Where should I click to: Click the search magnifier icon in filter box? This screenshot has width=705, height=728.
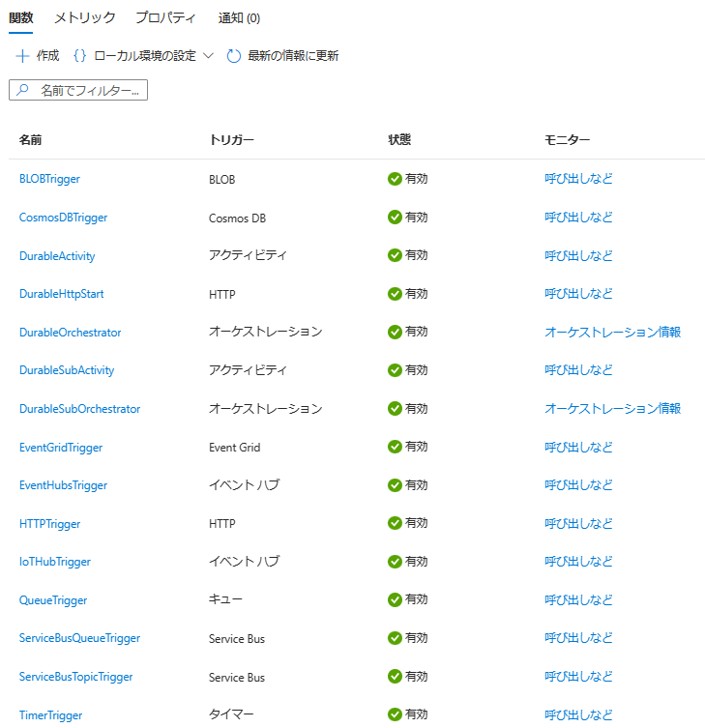click(22, 90)
